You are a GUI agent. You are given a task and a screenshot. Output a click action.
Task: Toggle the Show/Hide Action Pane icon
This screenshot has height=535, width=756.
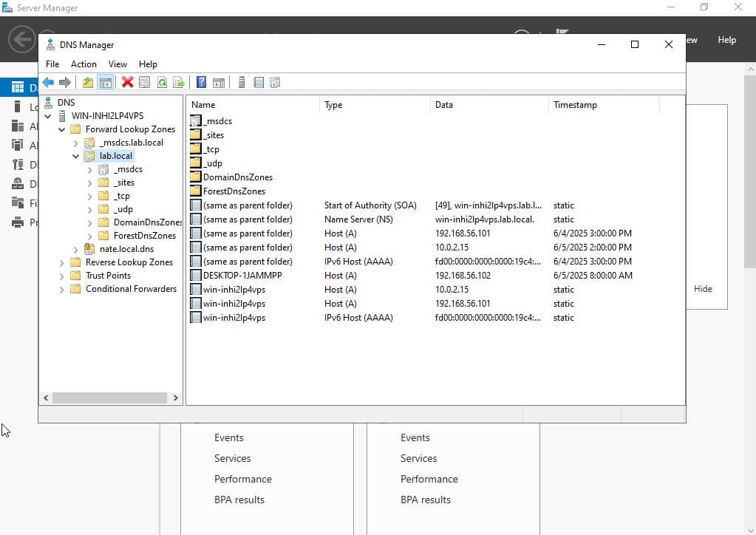pos(218,82)
